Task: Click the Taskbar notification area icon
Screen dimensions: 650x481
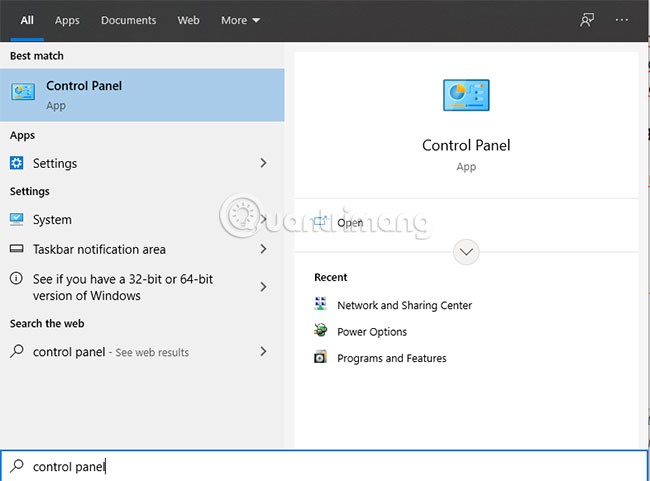Action: pyautogui.click(x=17, y=249)
